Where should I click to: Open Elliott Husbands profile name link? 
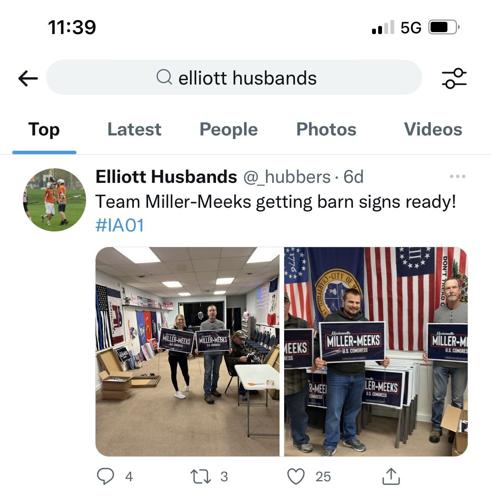(166, 177)
